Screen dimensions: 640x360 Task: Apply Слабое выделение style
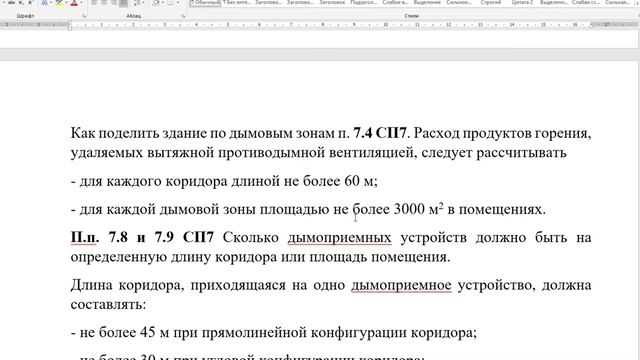point(395,2)
